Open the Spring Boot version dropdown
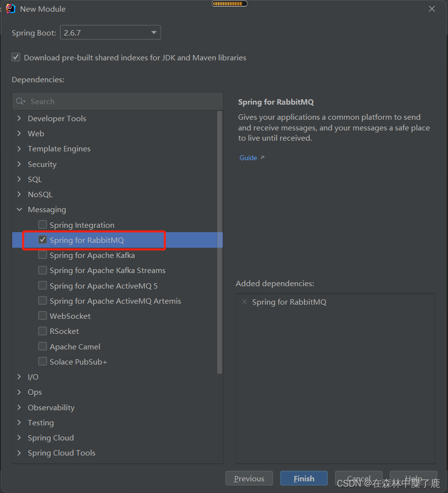The image size is (448, 493). [x=111, y=33]
